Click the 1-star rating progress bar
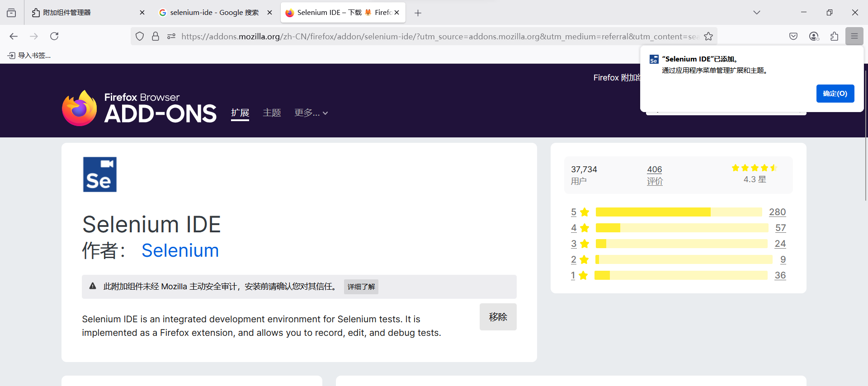The width and height of the screenshot is (868, 386). (681, 275)
